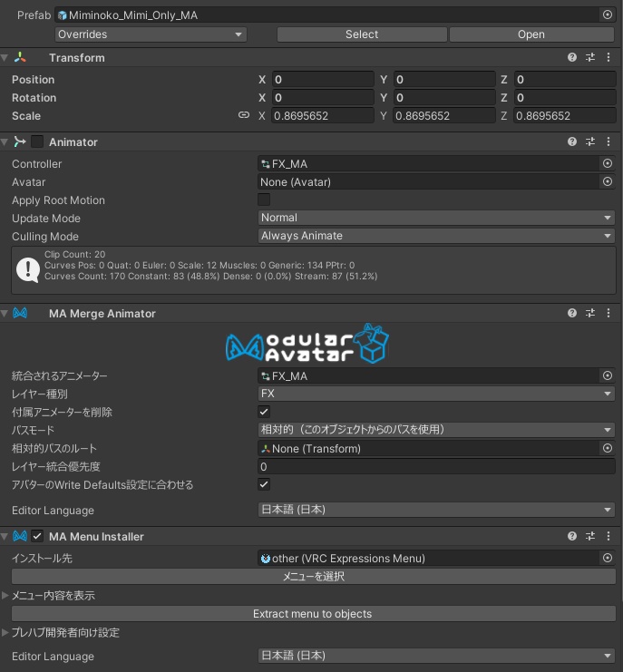Image resolution: width=623 pixels, height=672 pixels.
Task: Click the Scale Z value field
Action: tap(565, 116)
